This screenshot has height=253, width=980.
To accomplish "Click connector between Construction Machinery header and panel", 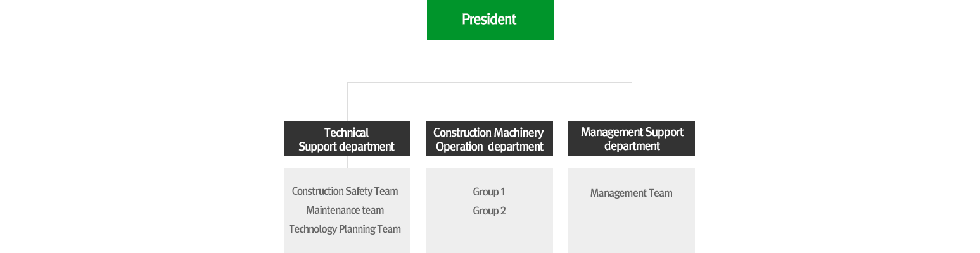I will 490,162.
